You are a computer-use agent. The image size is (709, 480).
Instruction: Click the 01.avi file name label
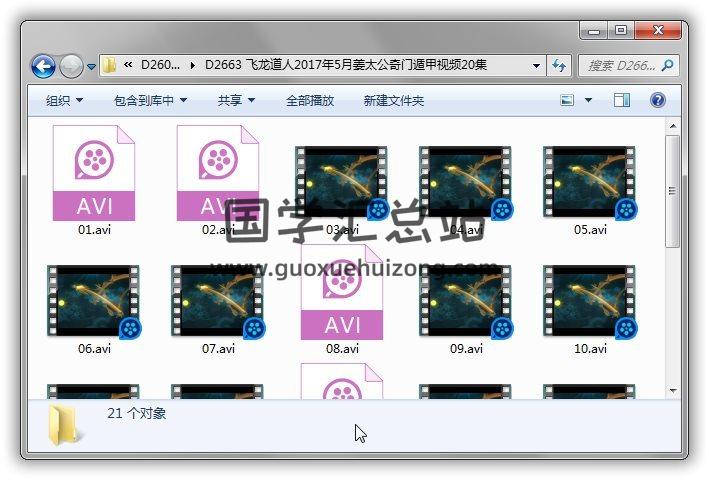coord(94,230)
